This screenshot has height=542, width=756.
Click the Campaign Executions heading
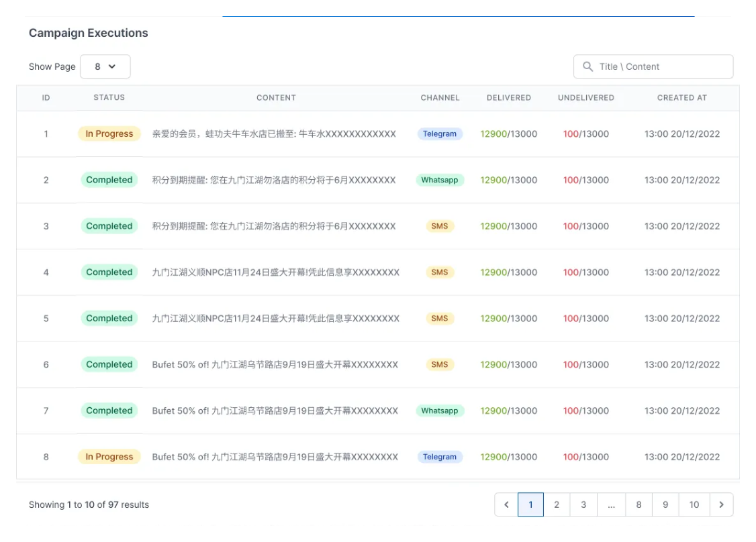[x=88, y=33]
